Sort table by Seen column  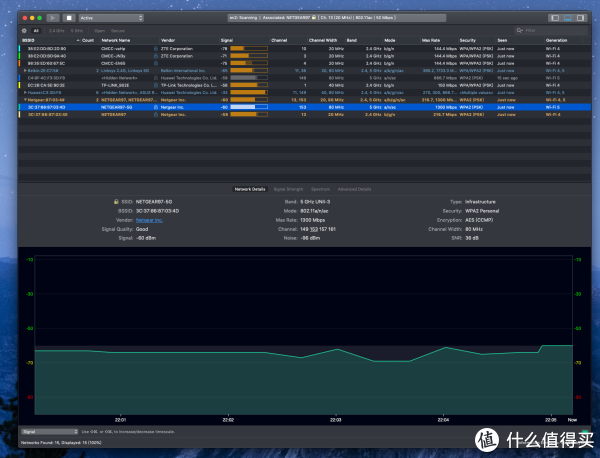[502, 40]
